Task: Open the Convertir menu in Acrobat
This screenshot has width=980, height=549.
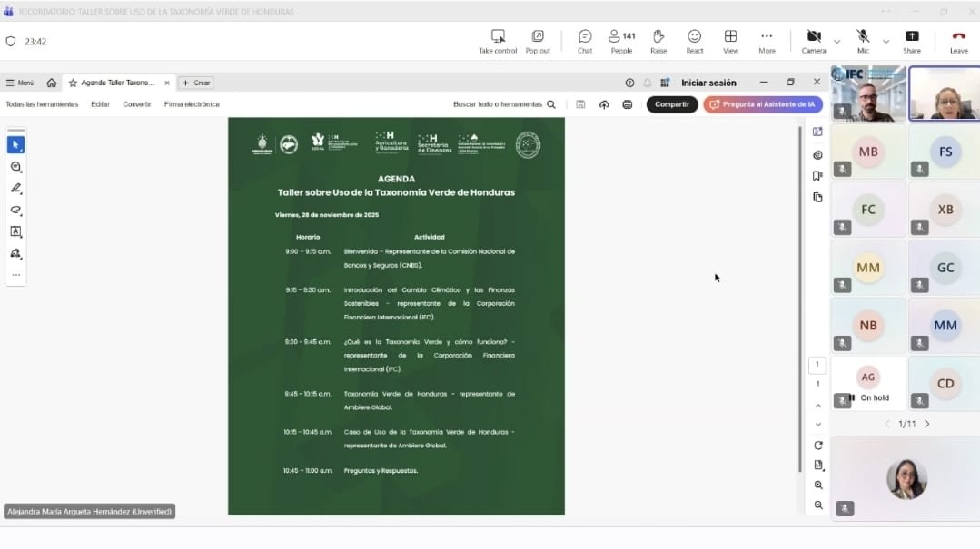Action: coord(137,104)
